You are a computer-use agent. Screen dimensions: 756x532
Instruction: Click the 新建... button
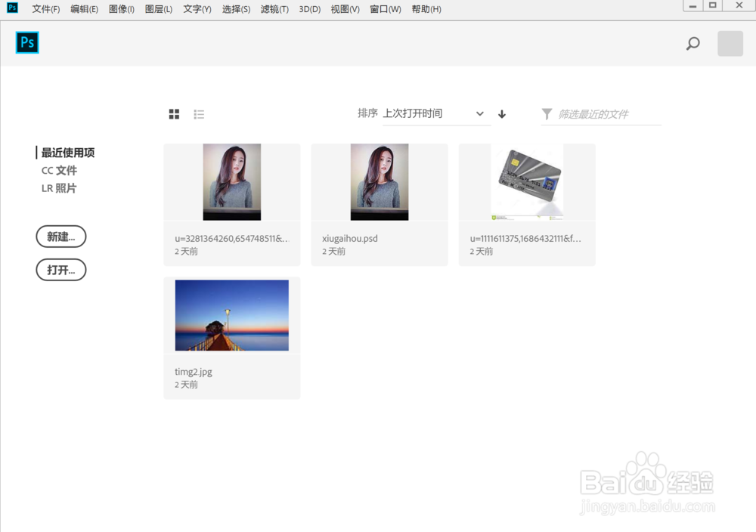coord(60,237)
